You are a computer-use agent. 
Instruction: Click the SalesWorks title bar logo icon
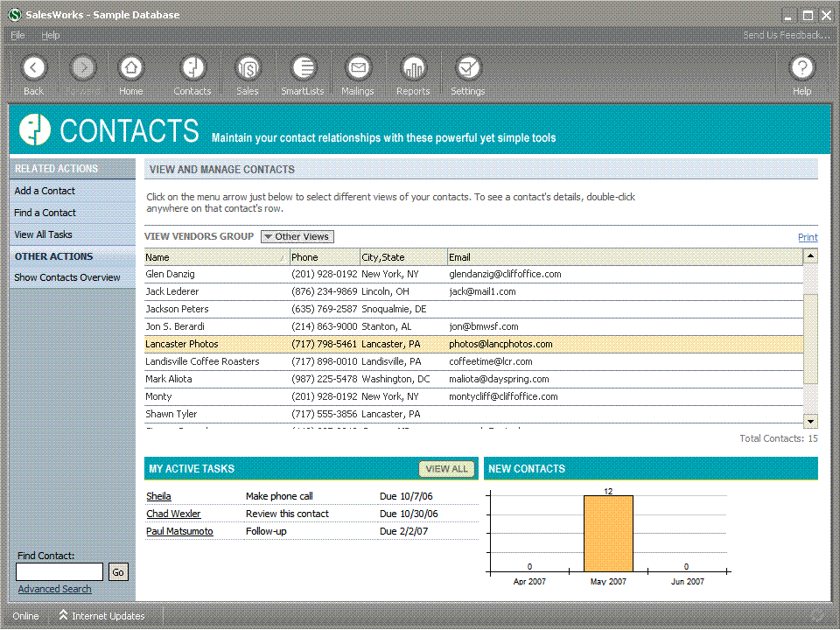[15, 15]
